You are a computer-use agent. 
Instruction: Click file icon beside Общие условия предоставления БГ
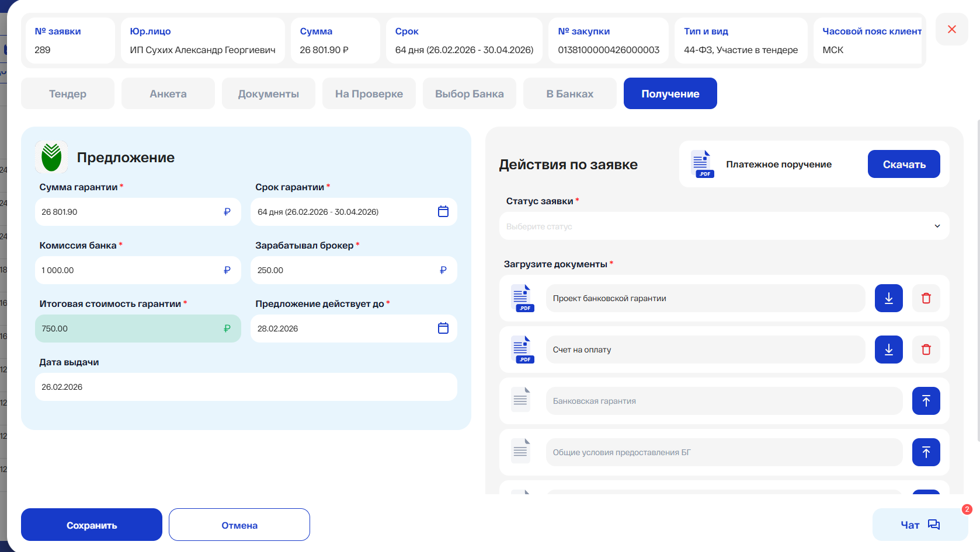pyautogui.click(x=520, y=452)
